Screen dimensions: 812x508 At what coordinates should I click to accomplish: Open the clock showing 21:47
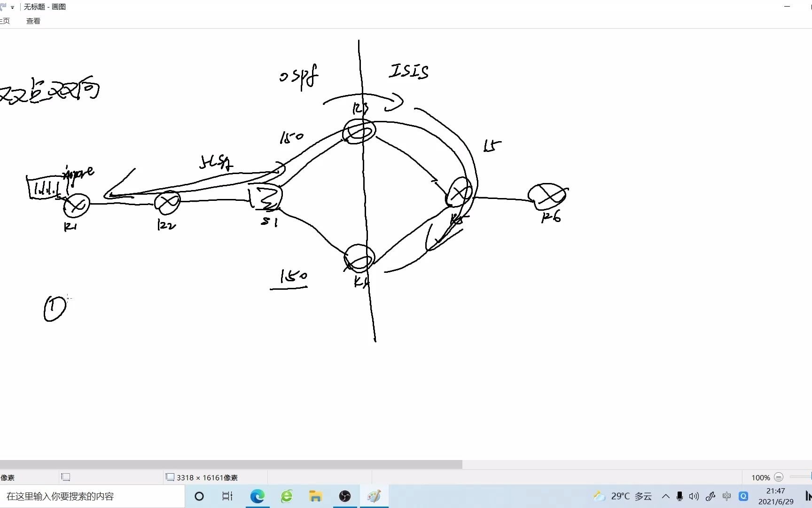pos(776,496)
